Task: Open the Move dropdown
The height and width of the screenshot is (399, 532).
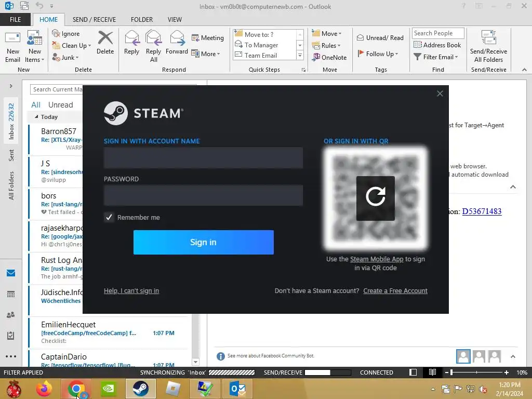Action: coord(327,34)
